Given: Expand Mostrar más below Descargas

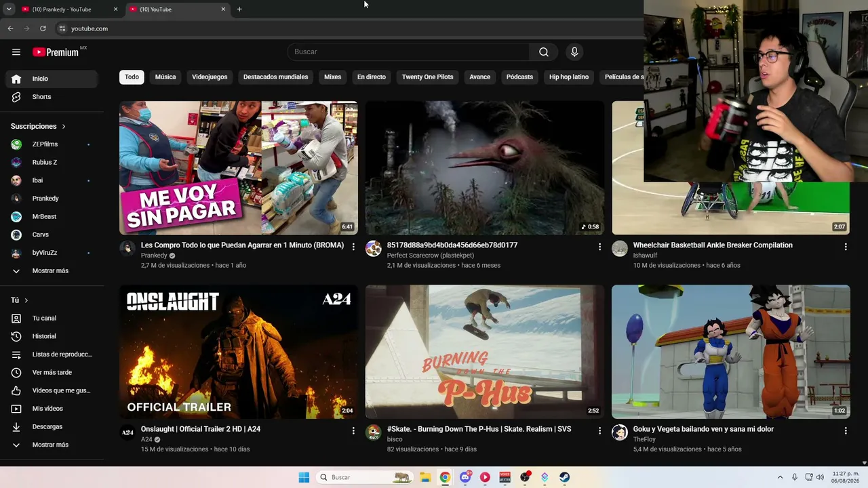Looking at the screenshot, I should pyautogui.click(x=52, y=445).
